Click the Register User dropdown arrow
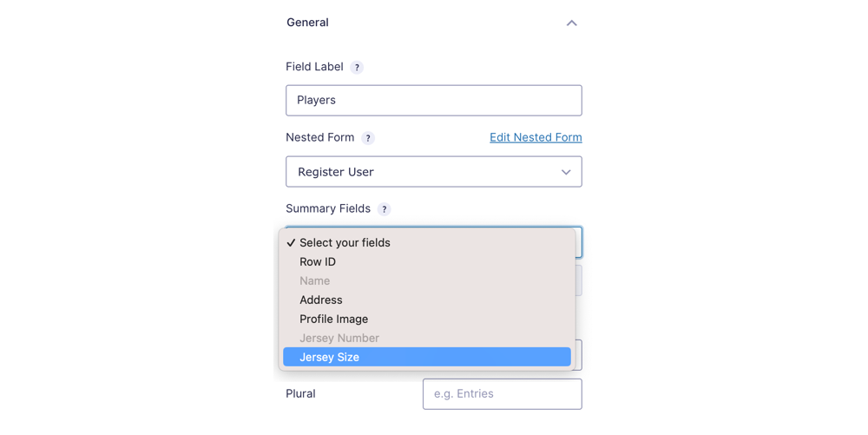868x435 pixels. coord(566,172)
